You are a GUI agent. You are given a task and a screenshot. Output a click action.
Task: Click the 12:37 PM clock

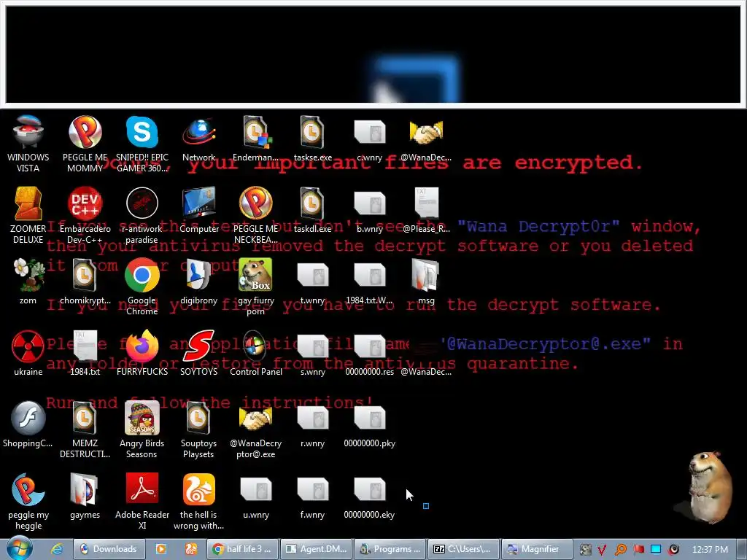click(710, 550)
